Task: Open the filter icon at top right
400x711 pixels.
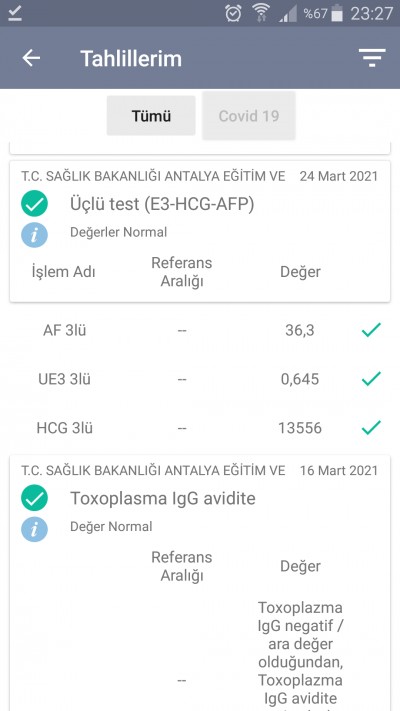Action: coord(372,58)
